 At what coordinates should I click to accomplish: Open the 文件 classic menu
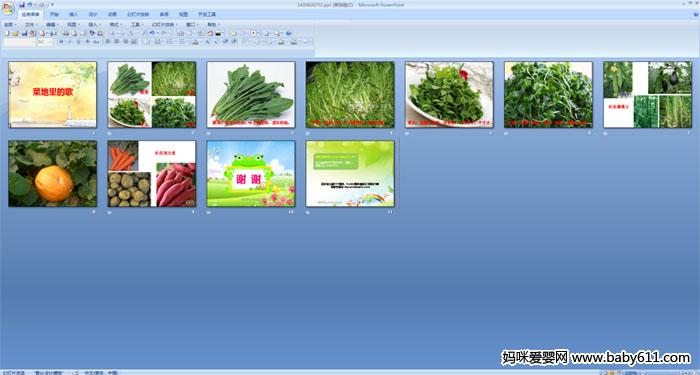[x=31, y=25]
